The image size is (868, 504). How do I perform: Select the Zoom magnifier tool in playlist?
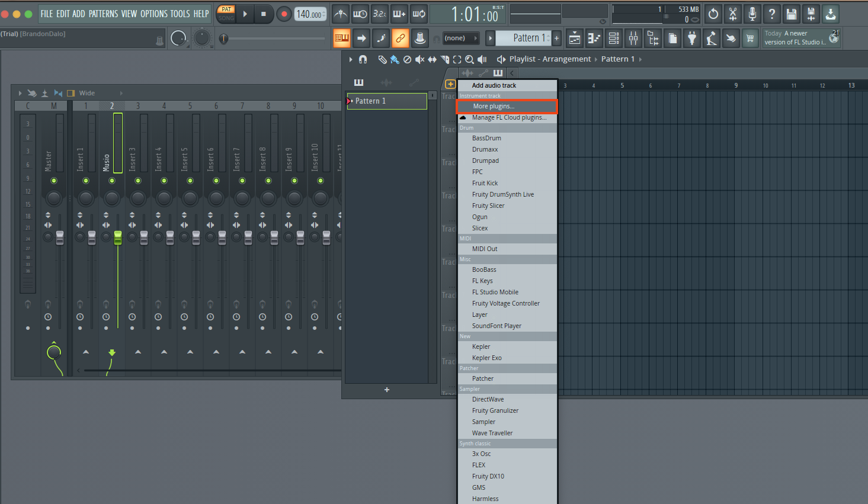click(x=469, y=59)
